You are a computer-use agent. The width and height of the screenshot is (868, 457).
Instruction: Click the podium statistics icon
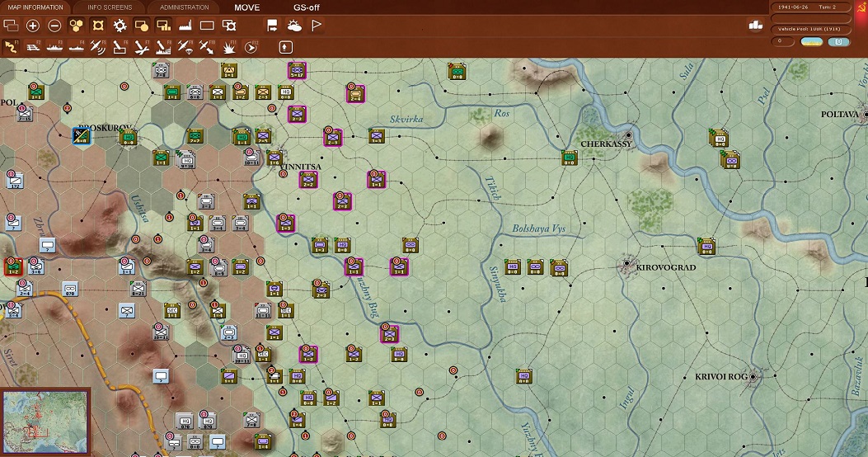click(756, 25)
